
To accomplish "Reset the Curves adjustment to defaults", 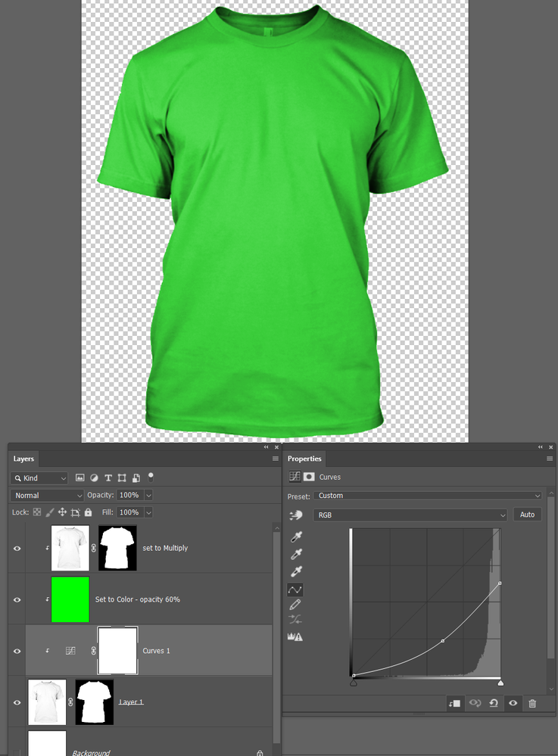I will pyautogui.click(x=494, y=703).
